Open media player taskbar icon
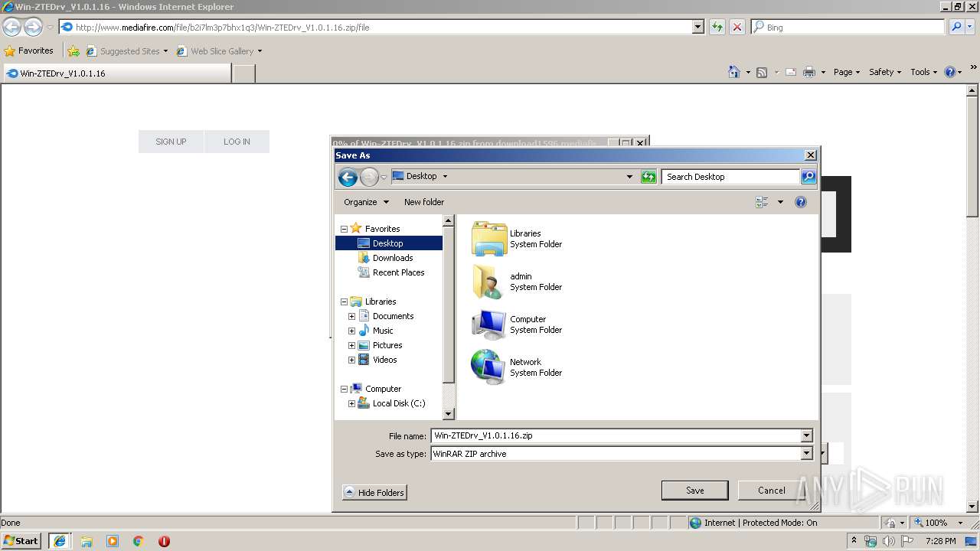The height and width of the screenshot is (551, 980). (x=113, y=541)
